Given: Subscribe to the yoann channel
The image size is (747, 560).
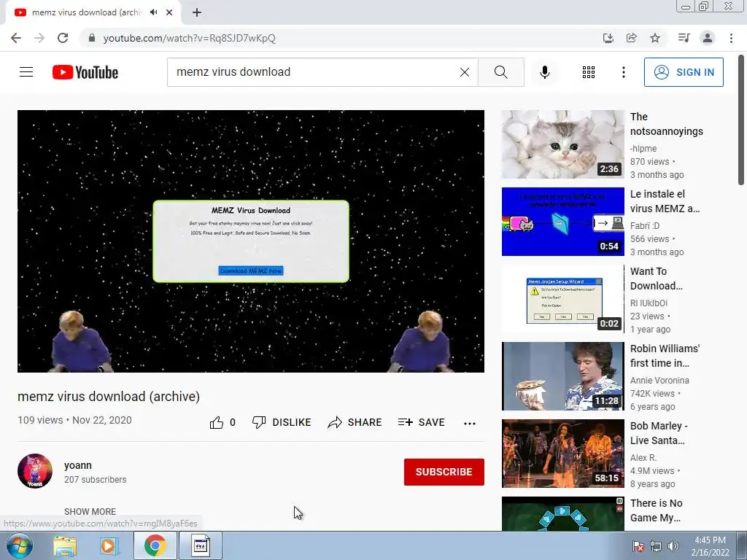Looking at the screenshot, I should pyautogui.click(x=444, y=472).
